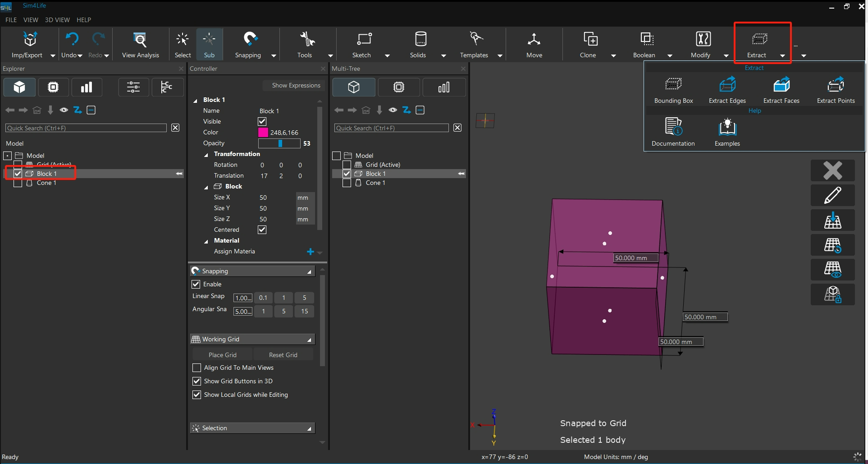Open the Solids dropdown arrow

(x=443, y=55)
